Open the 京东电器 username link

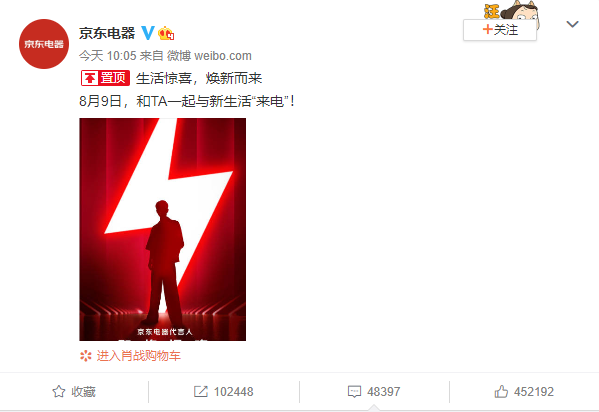point(107,33)
